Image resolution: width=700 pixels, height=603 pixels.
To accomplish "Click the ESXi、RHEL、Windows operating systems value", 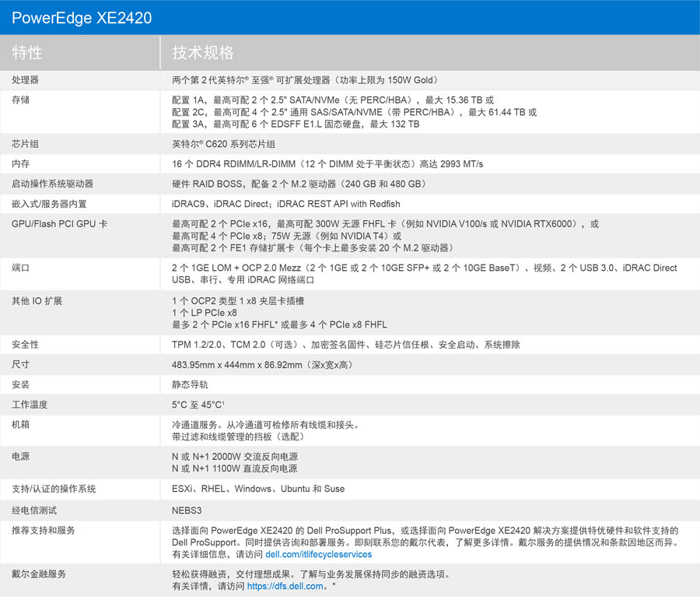I will coord(258,489).
